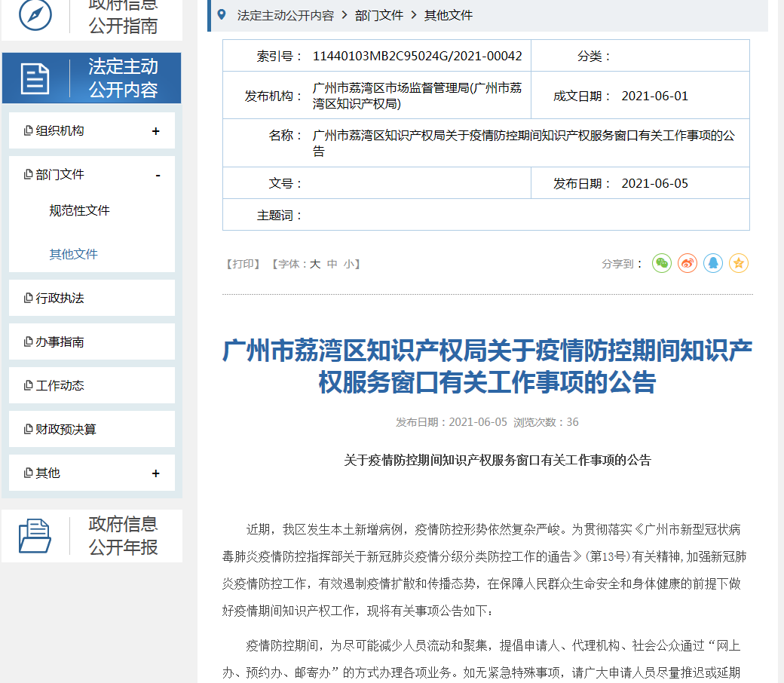Viewport: 784px width, 683px height.
Task: Open 政府信息公开指南 section
Action: pyautogui.click(x=92, y=19)
